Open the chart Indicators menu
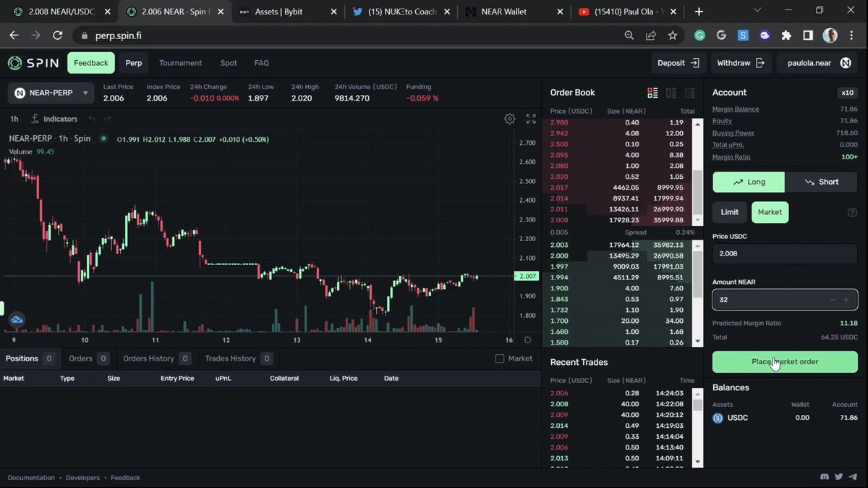The height and width of the screenshot is (488, 868). click(x=54, y=119)
